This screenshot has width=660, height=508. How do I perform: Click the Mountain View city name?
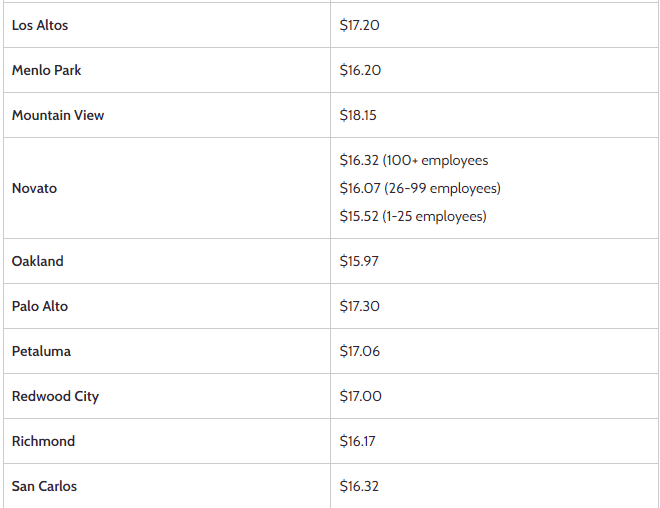pos(58,115)
